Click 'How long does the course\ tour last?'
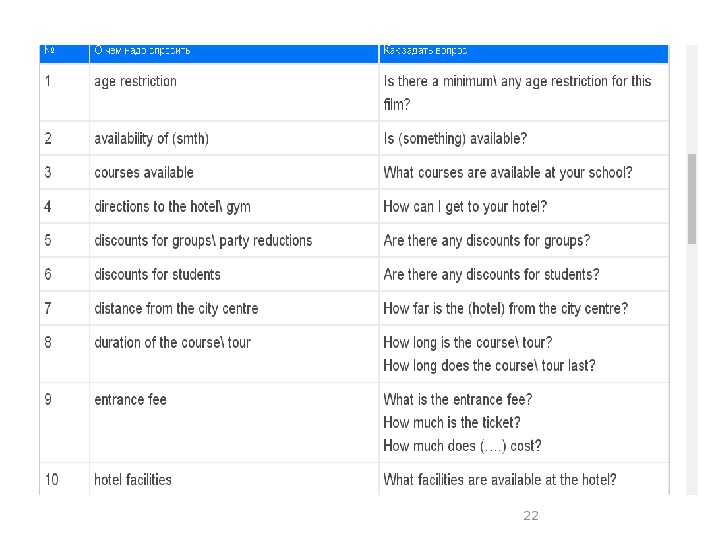Viewport: 720px width, 540px height. (489, 366)
